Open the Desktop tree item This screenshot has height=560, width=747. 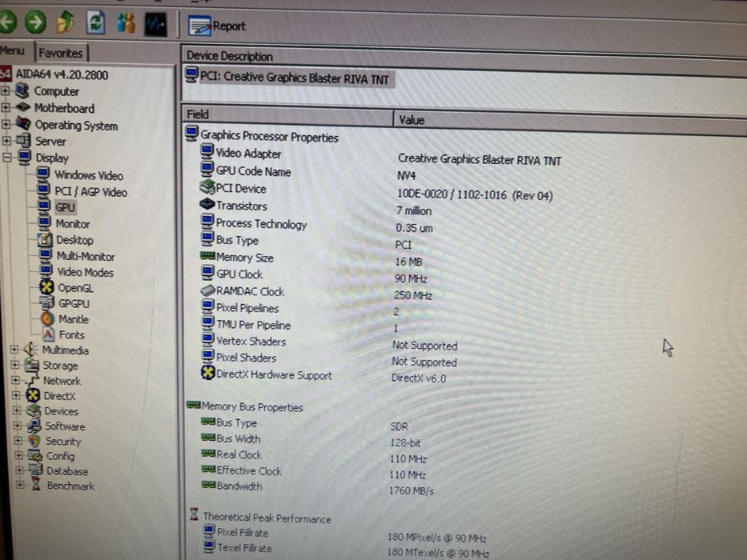click(x=74, y=240)
